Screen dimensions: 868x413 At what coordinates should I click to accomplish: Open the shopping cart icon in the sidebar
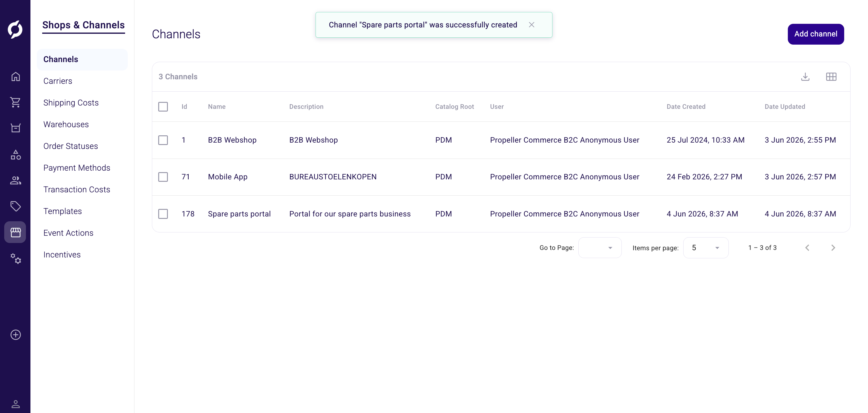(x=15, y=102)
